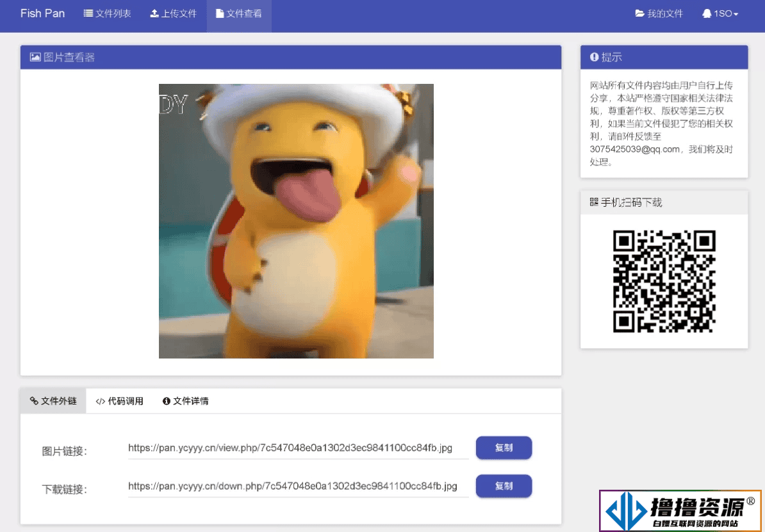Click the link icon on 文件外链 tab
This screenshot has width=765, height=532.
(34, 401)
